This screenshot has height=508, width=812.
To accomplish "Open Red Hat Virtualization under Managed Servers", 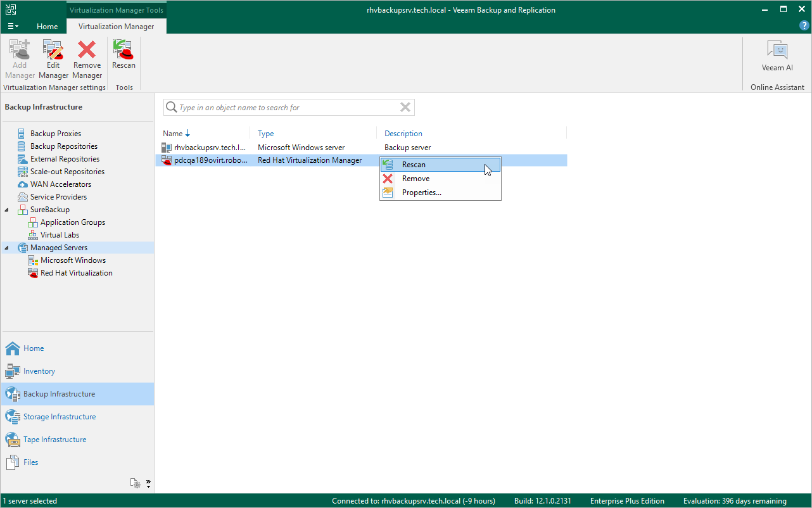I will point(77,273).
